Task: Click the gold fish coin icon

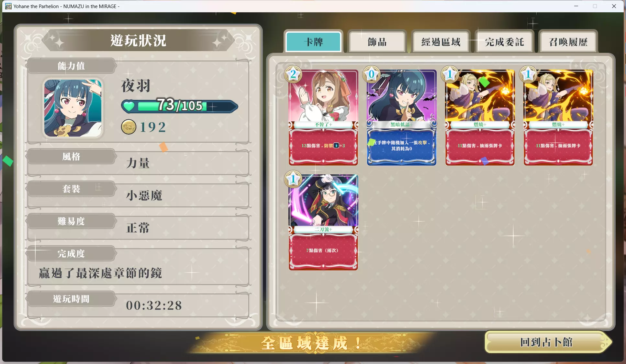Action: point(129,127)
